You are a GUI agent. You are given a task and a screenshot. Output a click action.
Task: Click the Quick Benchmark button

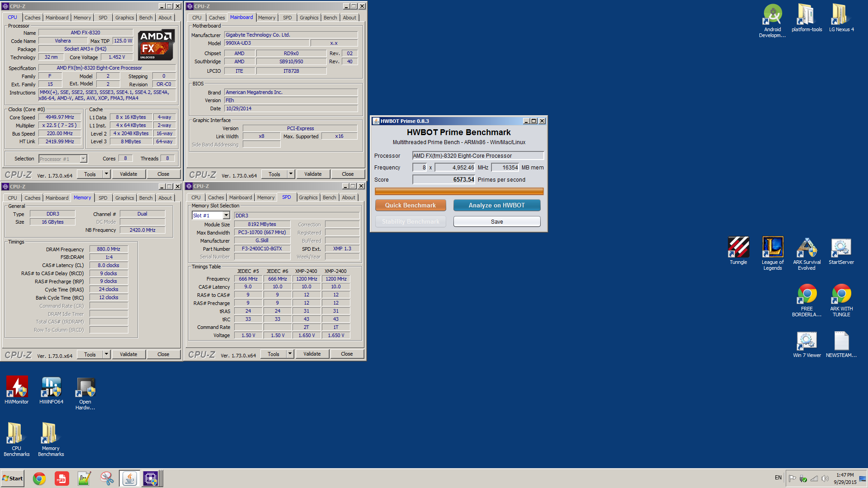tap(410, 205)
